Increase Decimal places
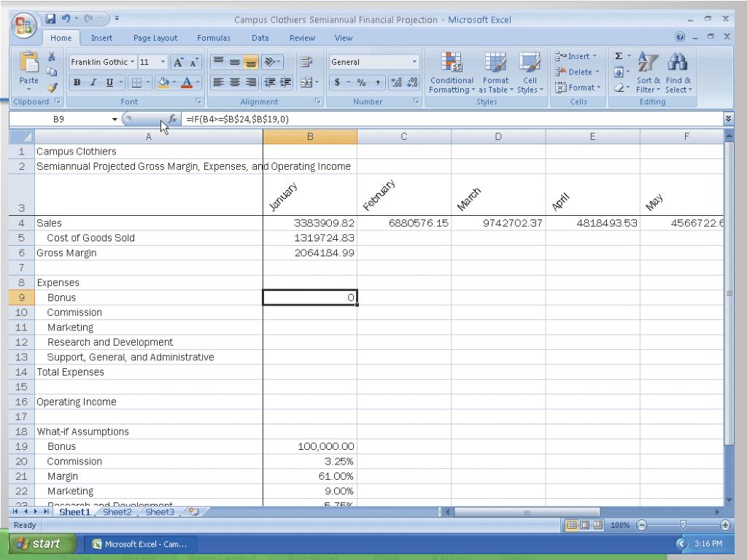The width and height of the screenshot is (747, 560). pyautogui.click(x=396, y=82)
